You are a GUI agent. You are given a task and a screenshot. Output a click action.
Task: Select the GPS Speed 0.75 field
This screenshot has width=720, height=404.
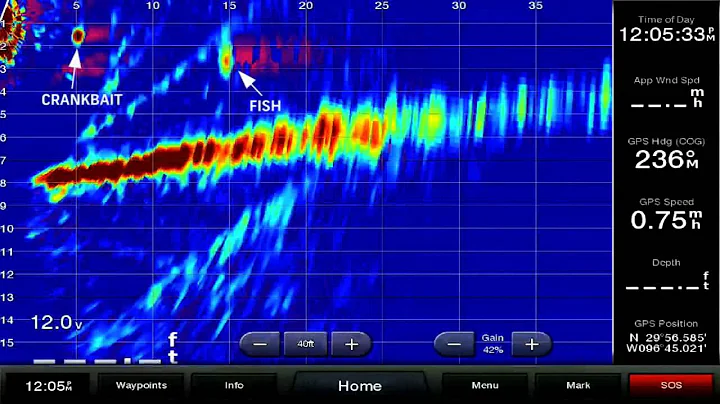pyautogui.click(x=666, y=214)
